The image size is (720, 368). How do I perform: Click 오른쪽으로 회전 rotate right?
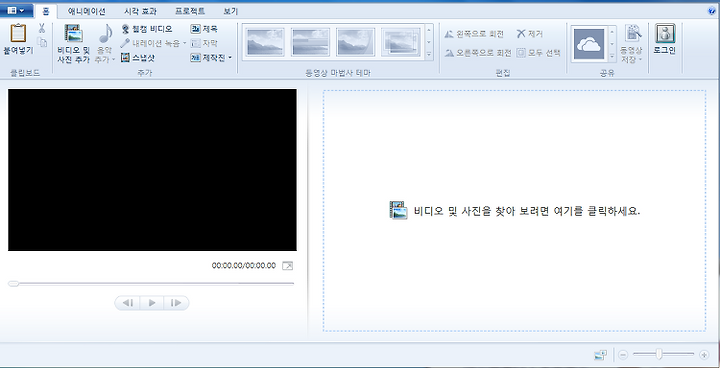[x=478, y=53]
